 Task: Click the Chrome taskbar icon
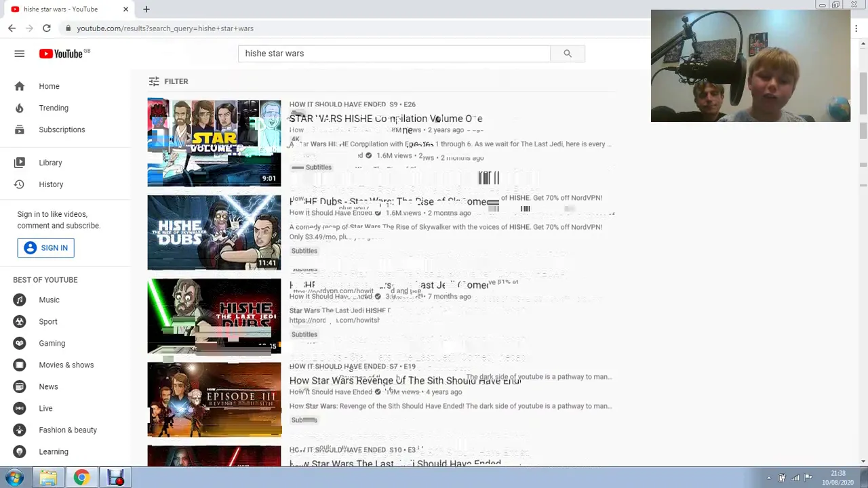click(x=81, y=478)
